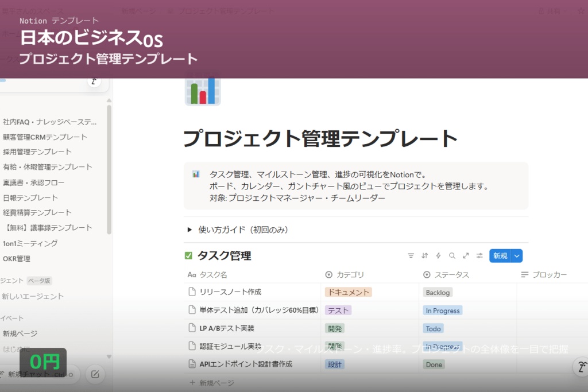588x392 pixels.
Task: Click the compose new page icon near 新規チャット
Action: [x=95, y=374]
